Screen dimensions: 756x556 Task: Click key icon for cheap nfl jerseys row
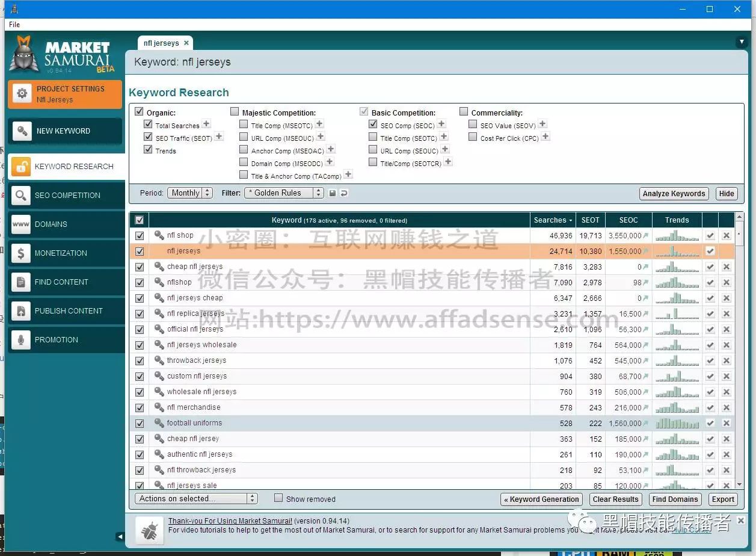(159, 267)
